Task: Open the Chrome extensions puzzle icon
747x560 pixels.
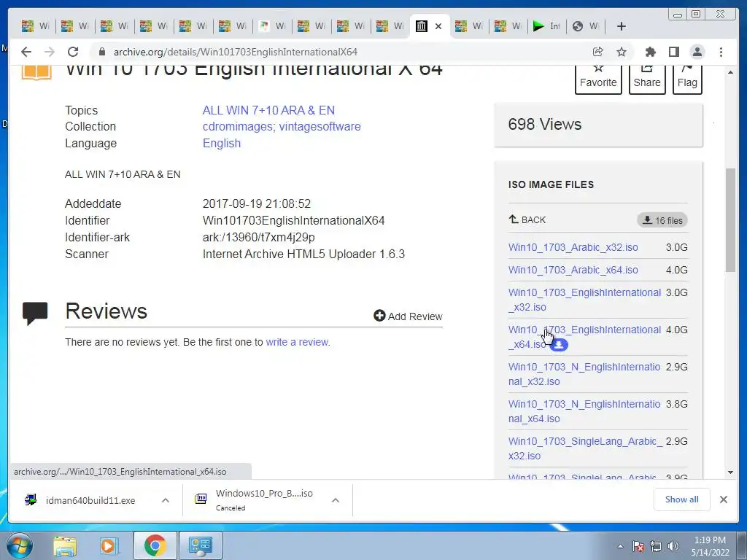Action: tap(650, 52)
